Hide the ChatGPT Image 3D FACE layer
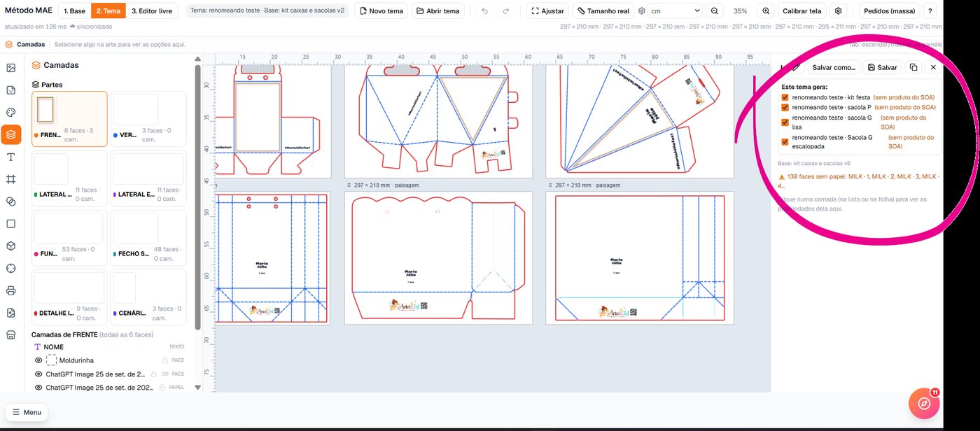The image size is (980, 431). (39, 374)
